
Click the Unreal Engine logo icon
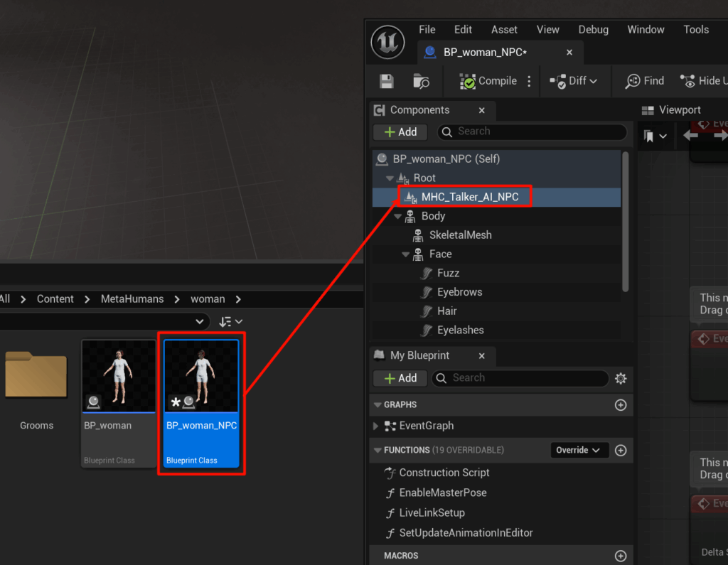[387, 42]
